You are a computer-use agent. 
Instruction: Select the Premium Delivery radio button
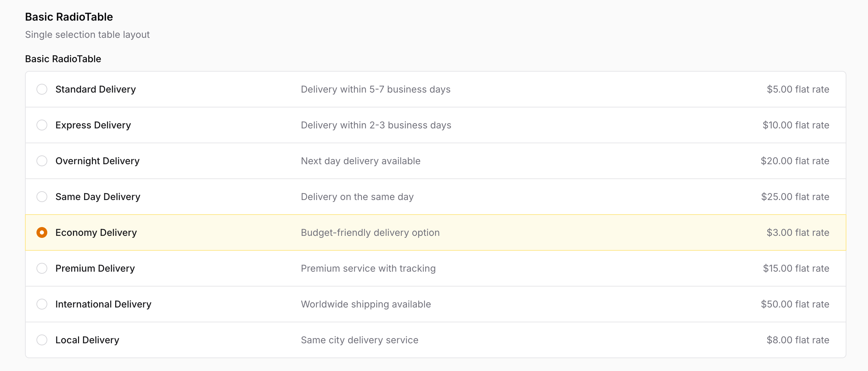[42, 268]
